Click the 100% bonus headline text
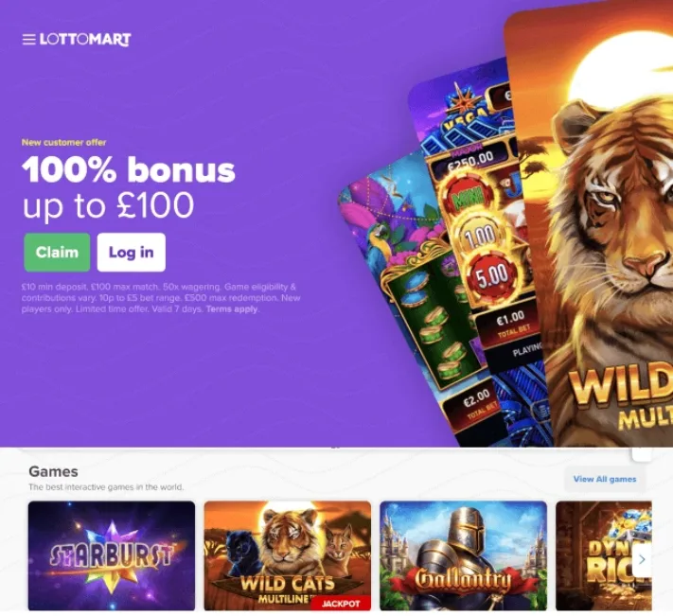 point(129,170)
